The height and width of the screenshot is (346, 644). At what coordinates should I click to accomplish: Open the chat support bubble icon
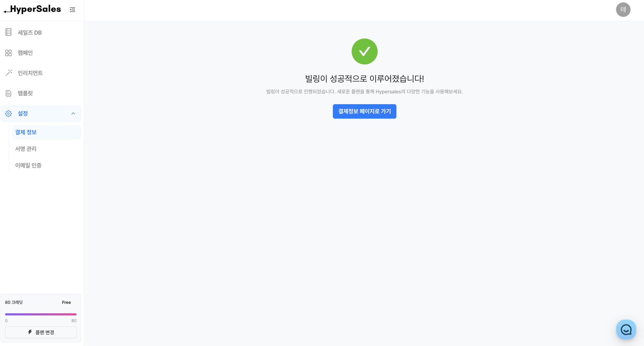pyautogui.click(x=626, y=329)
